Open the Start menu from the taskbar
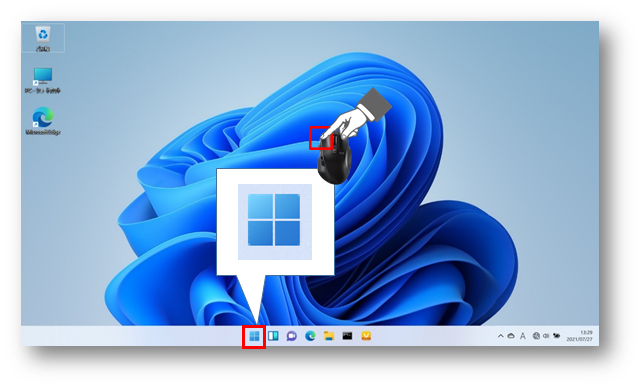Screen dimensions: 641x388 click(254, 336)
